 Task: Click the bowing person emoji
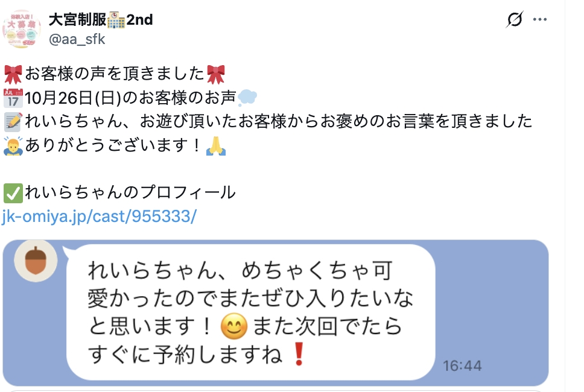tap(13, 145)
